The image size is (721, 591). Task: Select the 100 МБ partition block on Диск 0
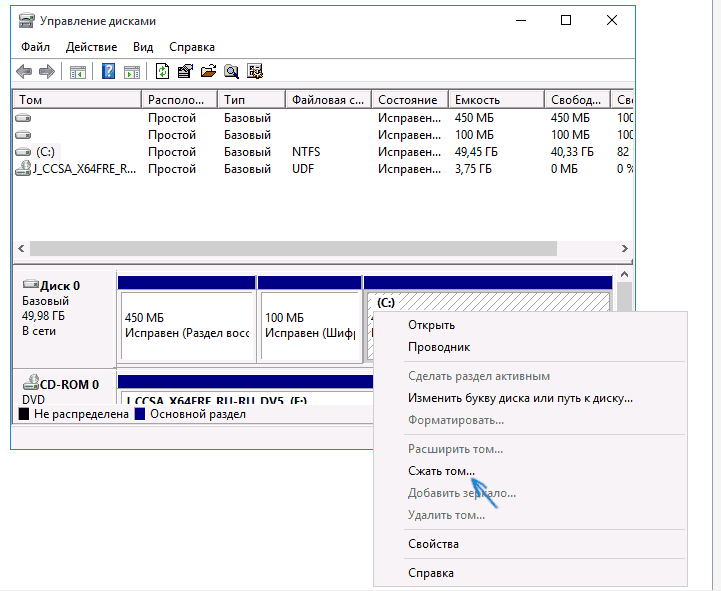coord(309,319)
